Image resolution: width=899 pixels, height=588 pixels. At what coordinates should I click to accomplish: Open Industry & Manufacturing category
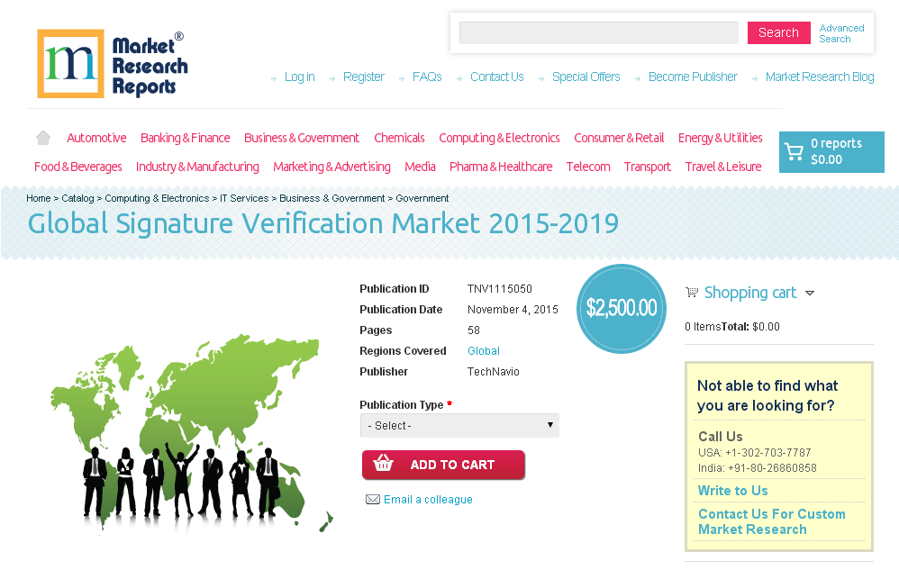197,167
